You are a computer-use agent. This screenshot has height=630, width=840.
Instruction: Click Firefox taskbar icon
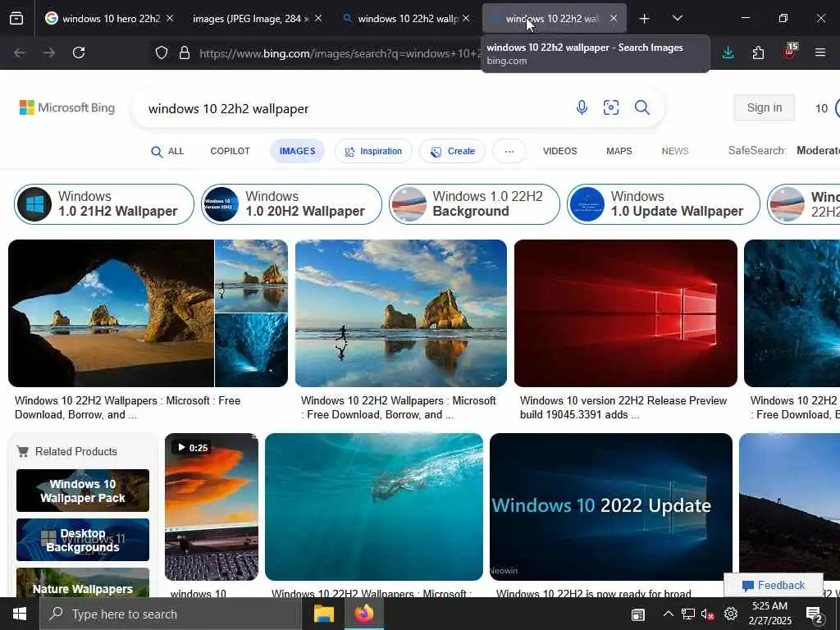tap(364, 614)
